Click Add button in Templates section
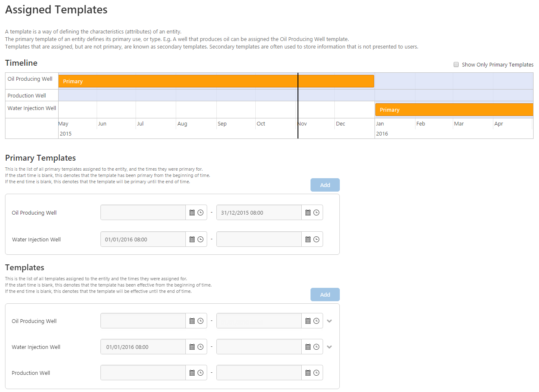 click(x=325, y=295)
